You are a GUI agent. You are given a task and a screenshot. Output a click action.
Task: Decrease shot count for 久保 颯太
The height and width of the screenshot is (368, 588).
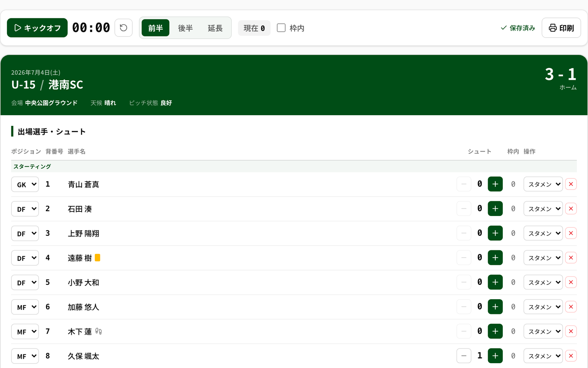[x=464, y=356]
